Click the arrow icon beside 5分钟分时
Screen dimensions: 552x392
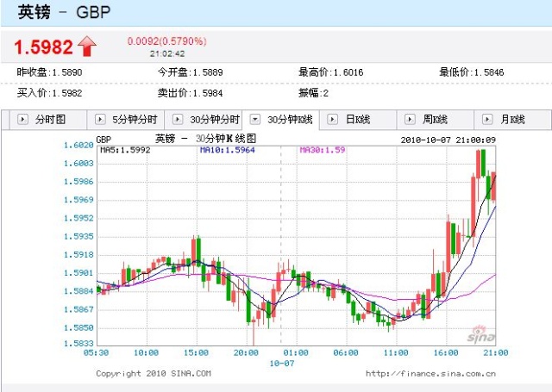tap(100, 120)
